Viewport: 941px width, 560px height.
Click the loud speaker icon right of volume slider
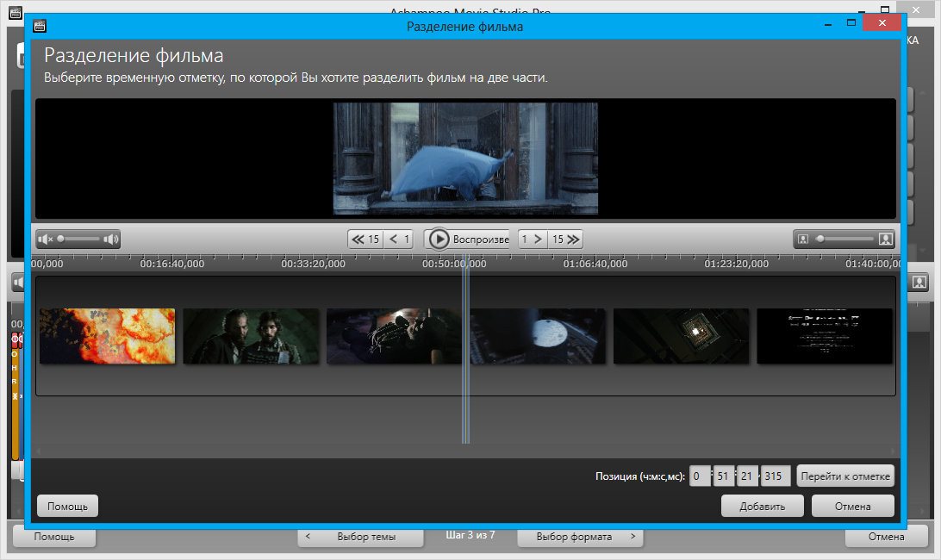[x=110, y=239]
